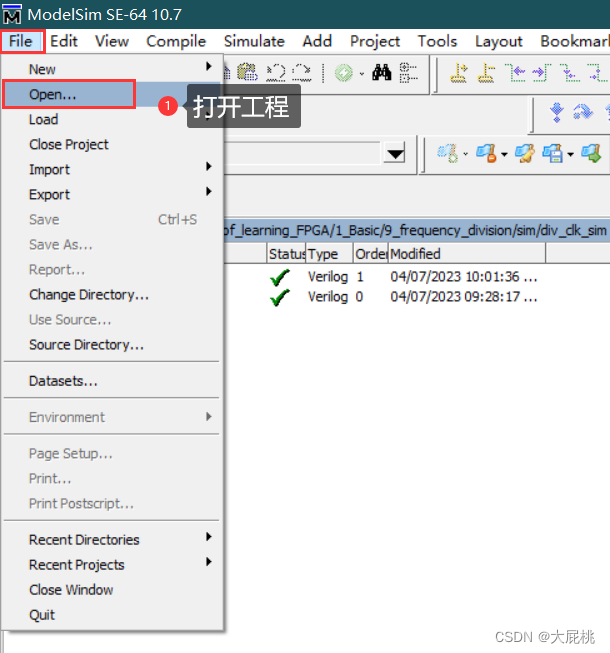Image resolution: width=610 pixels, height=653 pixels.
Task: Open the Edit menu
Action: click(x=64, y=41)
